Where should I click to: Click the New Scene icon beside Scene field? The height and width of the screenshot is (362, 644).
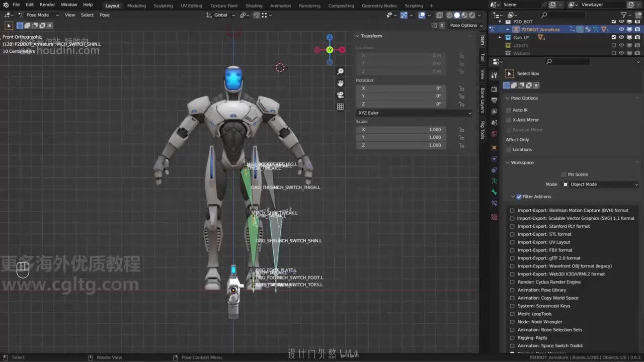coord(552,5)
